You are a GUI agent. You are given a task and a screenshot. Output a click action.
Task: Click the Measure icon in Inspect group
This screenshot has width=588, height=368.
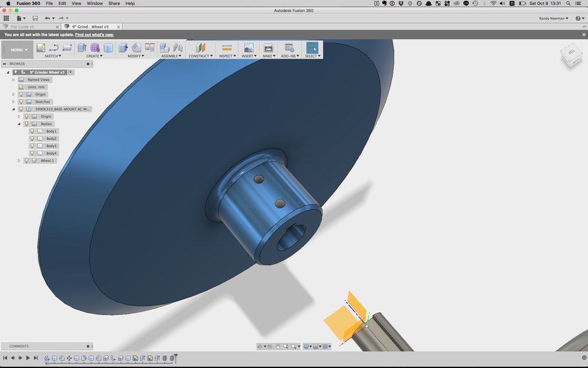226,48
